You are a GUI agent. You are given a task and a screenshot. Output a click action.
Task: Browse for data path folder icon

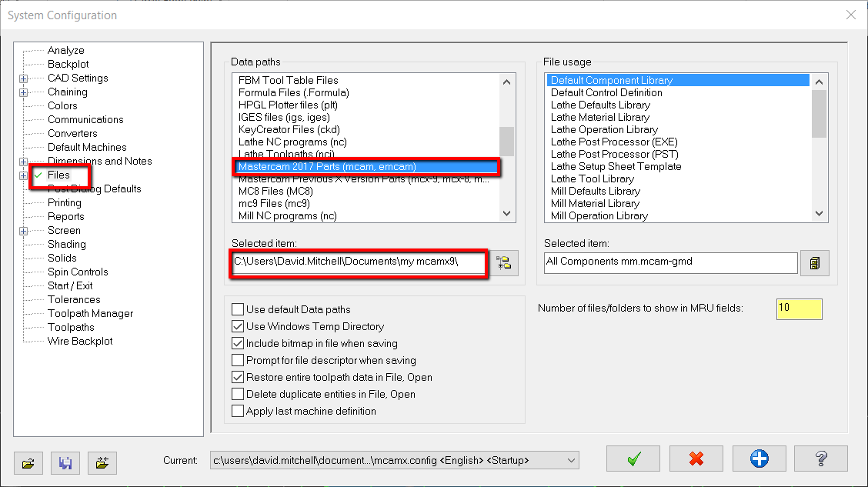(x=504, y=262)
